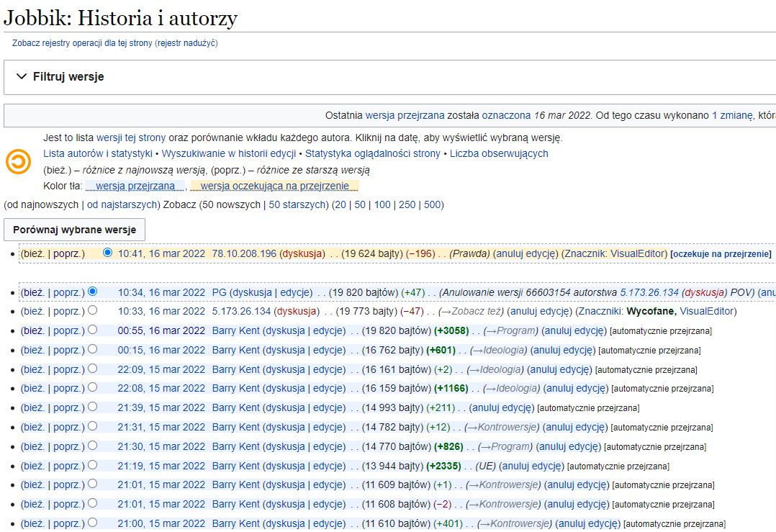Open edycje link for user PG
The height and width of the screenshot is (532, 776).
294,292
